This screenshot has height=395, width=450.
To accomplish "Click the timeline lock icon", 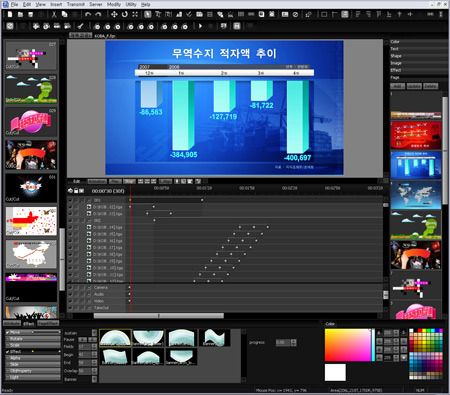I will pos(76,191).
